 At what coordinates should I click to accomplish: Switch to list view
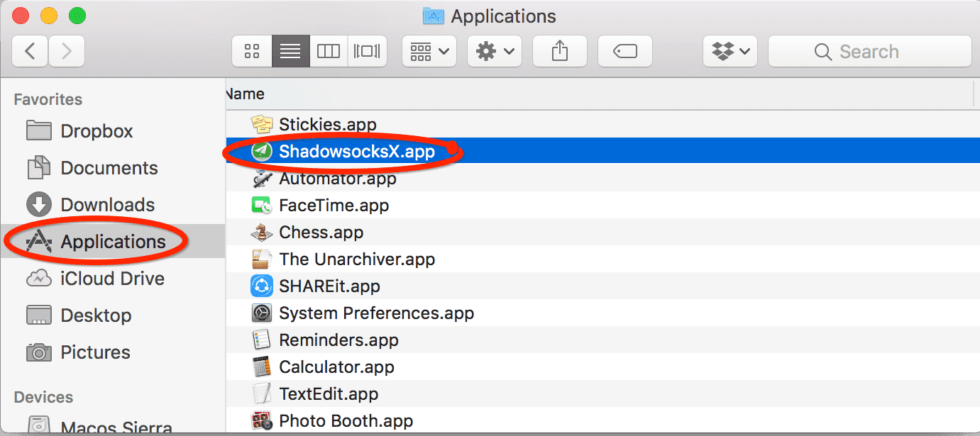(x=290, y=51)
